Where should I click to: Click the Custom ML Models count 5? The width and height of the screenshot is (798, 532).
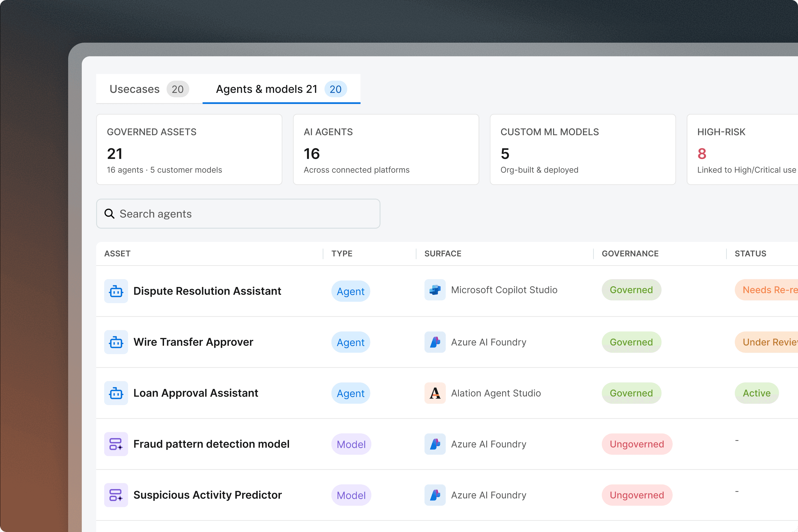[505, 154]
